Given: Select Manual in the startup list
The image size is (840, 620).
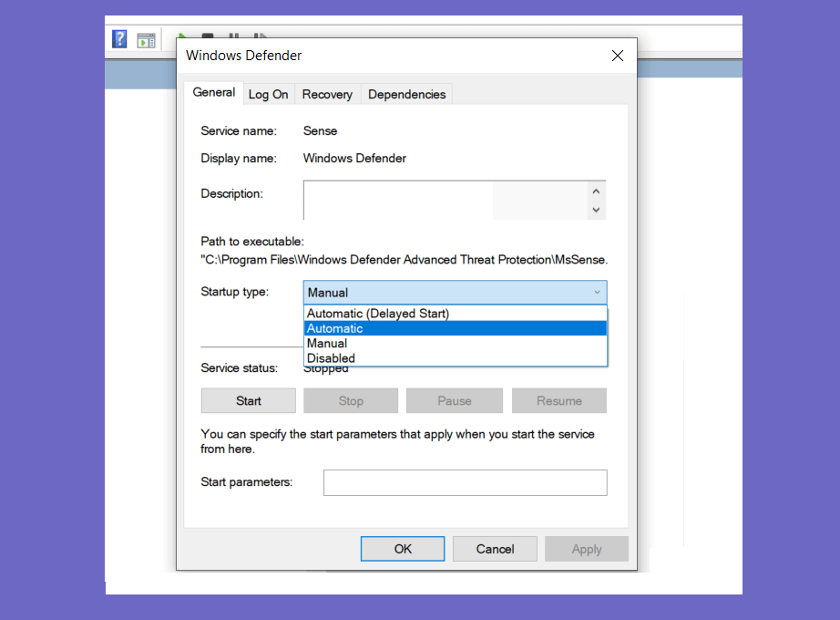Looking at the screenshot, I should coord(456,343).
